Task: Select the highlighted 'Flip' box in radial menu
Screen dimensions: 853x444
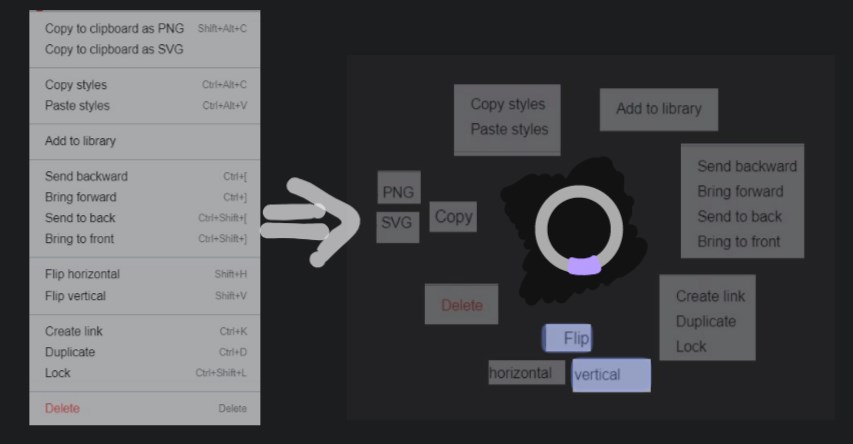Action: coord(567,338)
